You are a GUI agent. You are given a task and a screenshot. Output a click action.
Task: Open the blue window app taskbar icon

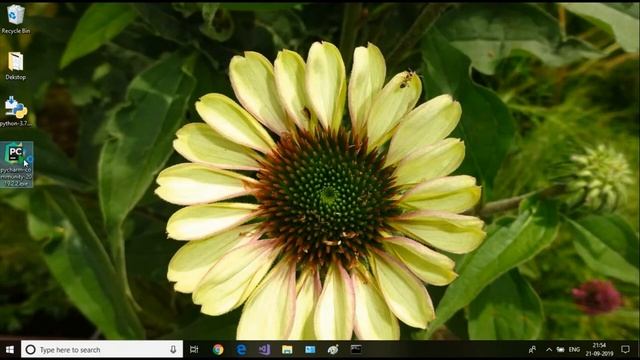(310, 349)
